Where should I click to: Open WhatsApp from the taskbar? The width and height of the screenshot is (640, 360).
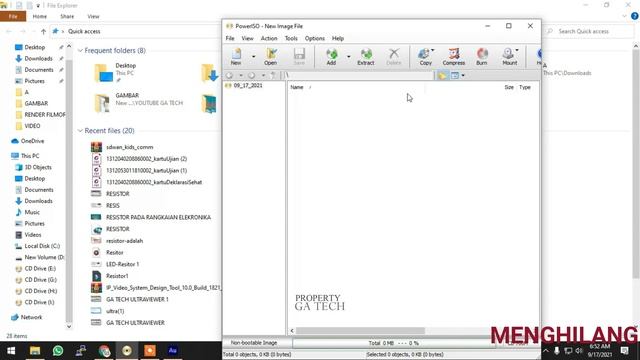[x=58, y=351]
